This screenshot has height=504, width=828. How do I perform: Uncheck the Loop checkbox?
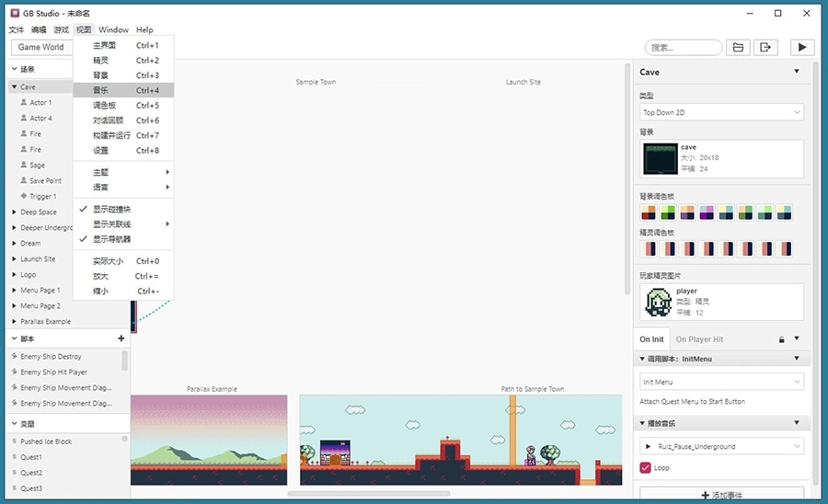click(646, 468)
